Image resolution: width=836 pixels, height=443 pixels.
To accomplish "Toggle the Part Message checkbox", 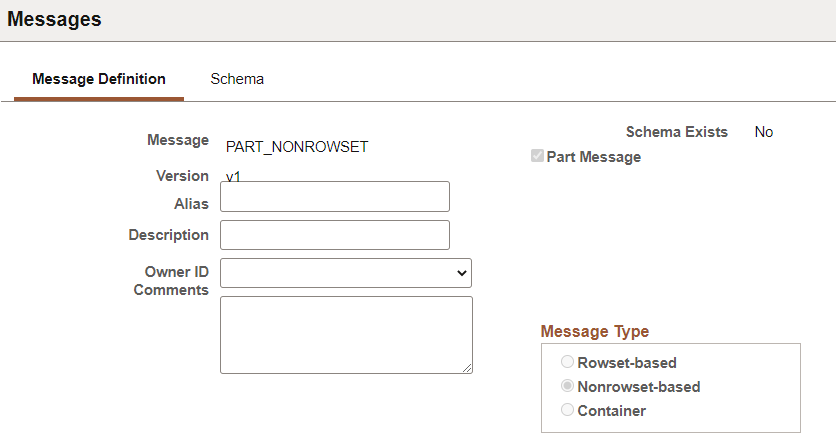I will coord(538,157).
